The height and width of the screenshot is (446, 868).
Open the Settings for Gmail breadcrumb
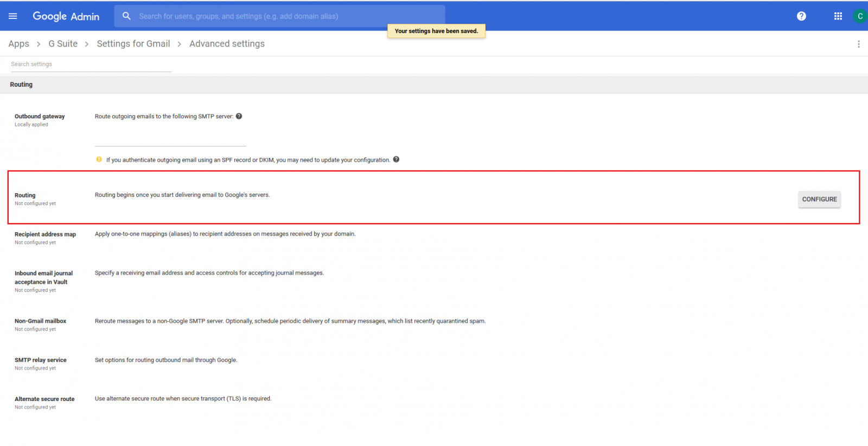133,44
